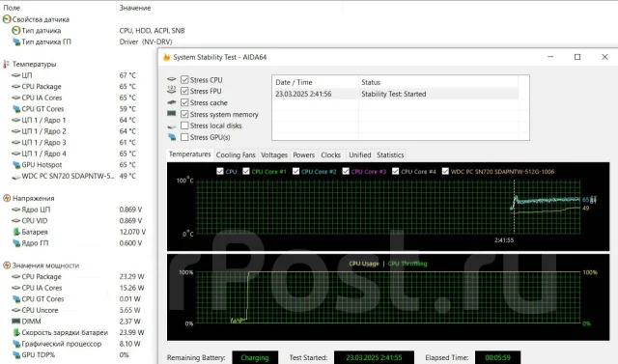The image size is (618, 364).
Task: Open the Unified tab
Action: 360,154
